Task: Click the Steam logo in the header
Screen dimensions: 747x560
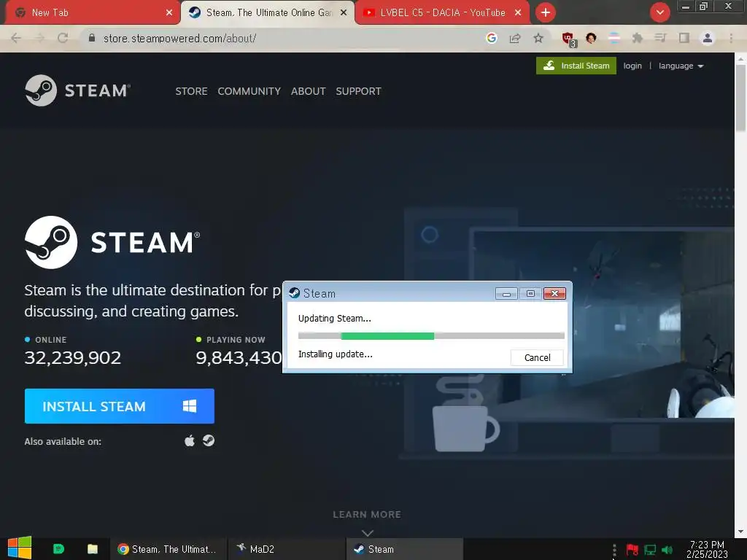Action: point(77,90)
